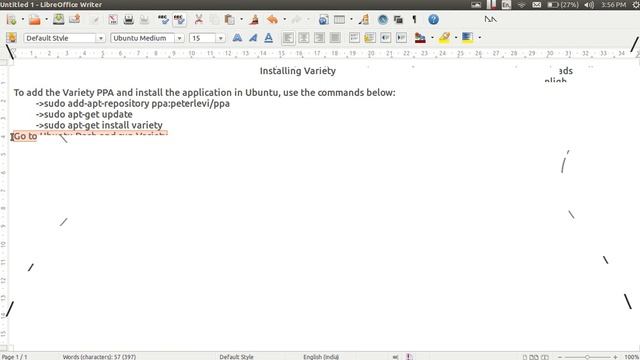Image resolution: width=640 pixels, height=360 pixels.
Task: Expand the font name dropdown arrow
Action: (x=180, y=38)
